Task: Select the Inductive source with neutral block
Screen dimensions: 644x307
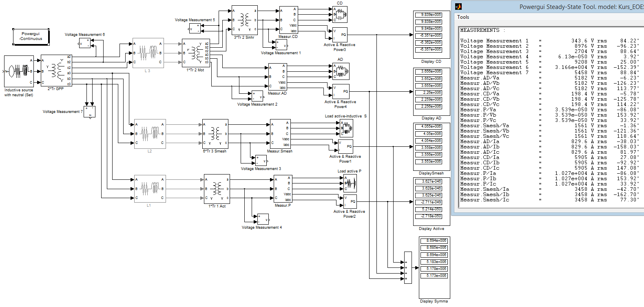Action: (x=19, y=71)
